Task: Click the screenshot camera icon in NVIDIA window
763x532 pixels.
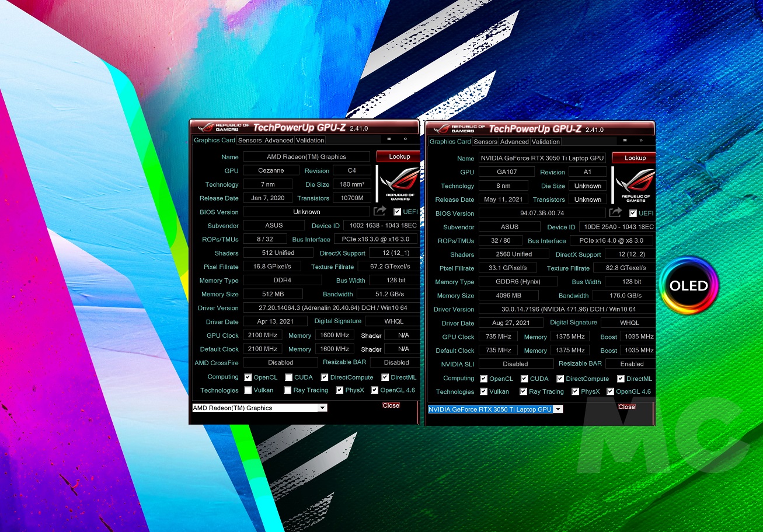Action: [x=625, y=141]
